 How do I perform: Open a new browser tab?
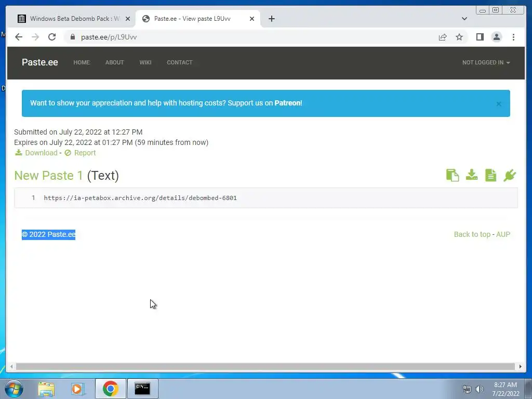pos(271,19)
